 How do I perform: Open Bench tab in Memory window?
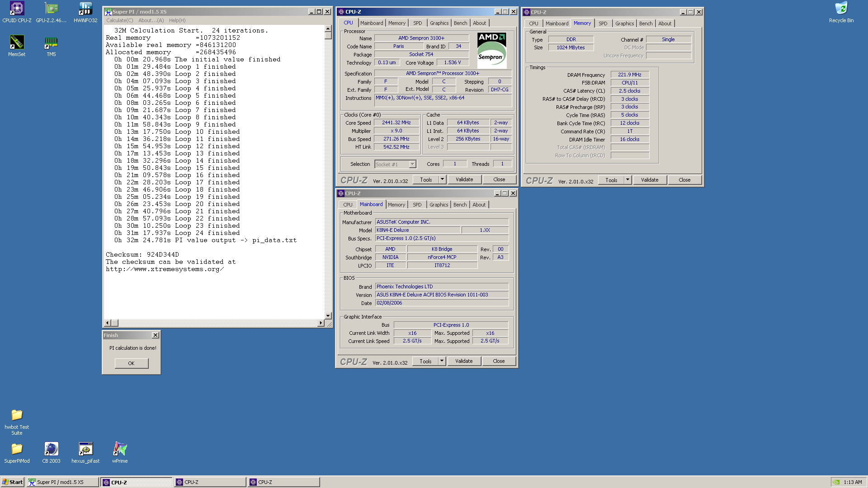[646, 23]
